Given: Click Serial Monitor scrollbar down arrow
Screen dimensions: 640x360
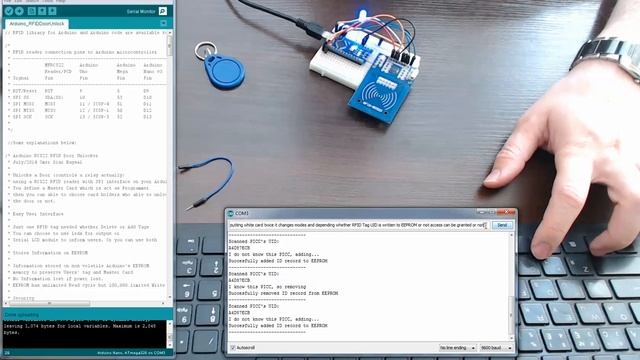Looking at the screenshot, I should click(x=511, y=338).
